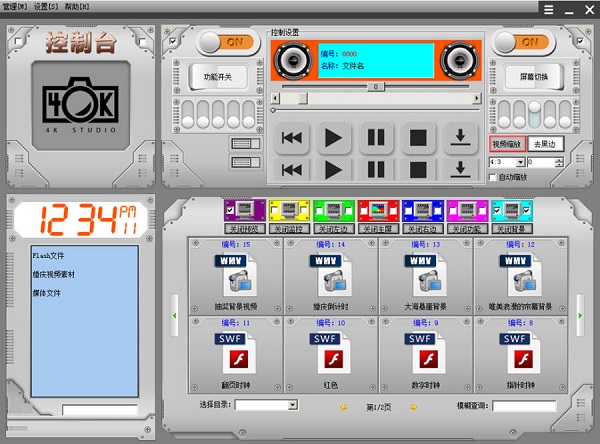The width and height of the screenshot is (600, 444).
Task: Select 媒体文件 in the category list
Action: (47, 293)
